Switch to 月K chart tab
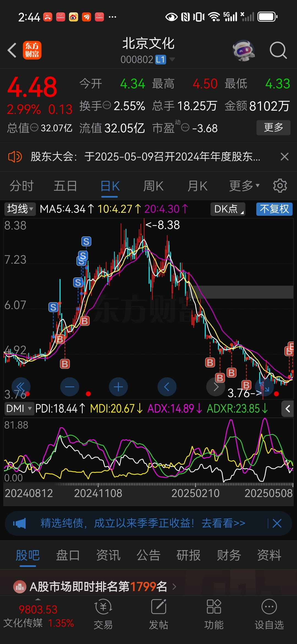 (197, 186)
